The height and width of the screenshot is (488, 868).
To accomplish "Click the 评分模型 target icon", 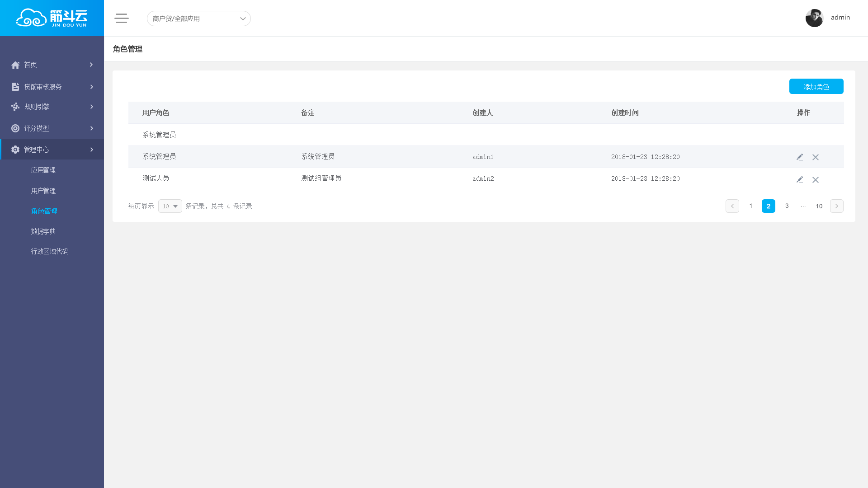I will (x=15, y=128).
